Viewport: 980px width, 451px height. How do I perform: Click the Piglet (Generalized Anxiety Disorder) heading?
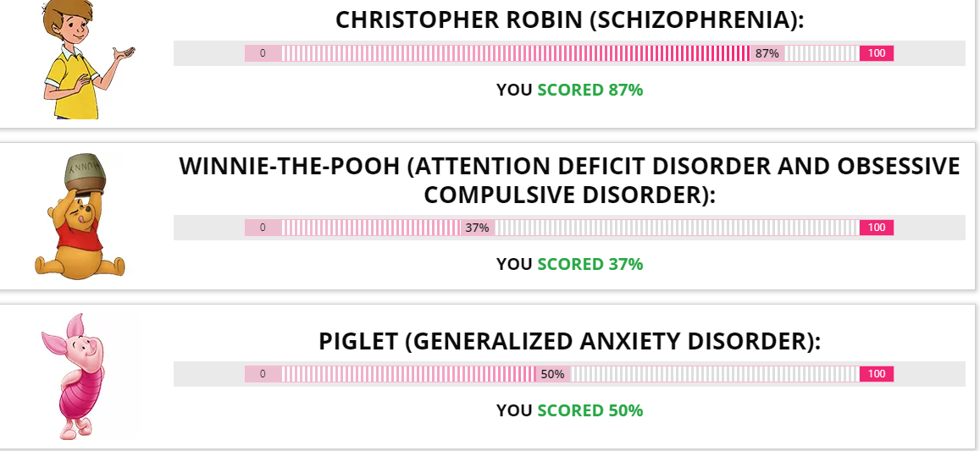click(569, 342)
